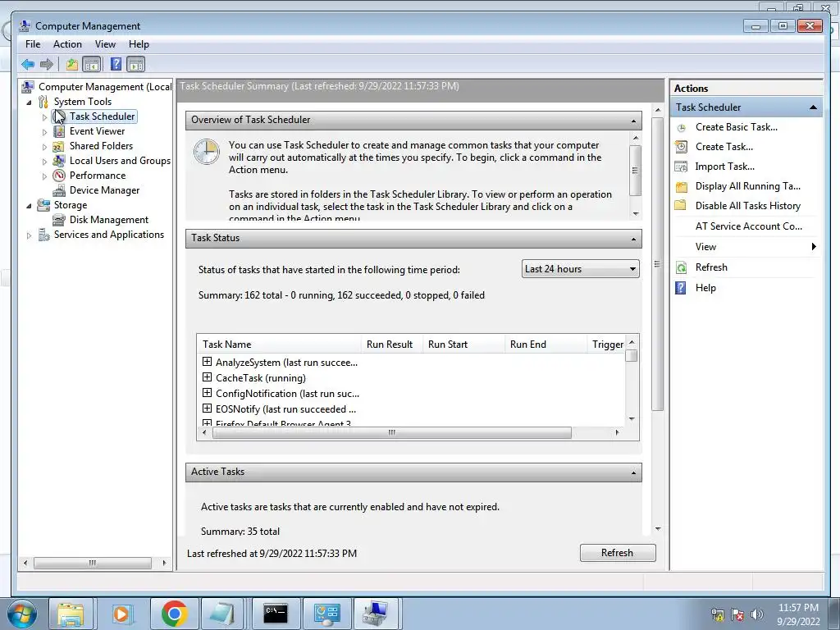
Task: Click the Disable All Tasks History icon
Action: pyautogui.click(x=681, y=206)
